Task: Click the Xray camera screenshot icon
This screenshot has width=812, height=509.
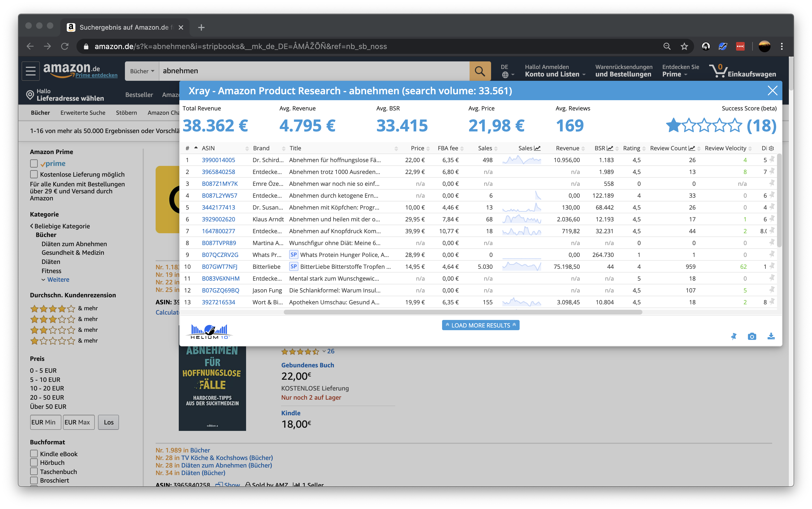Action: coord(752,336)
